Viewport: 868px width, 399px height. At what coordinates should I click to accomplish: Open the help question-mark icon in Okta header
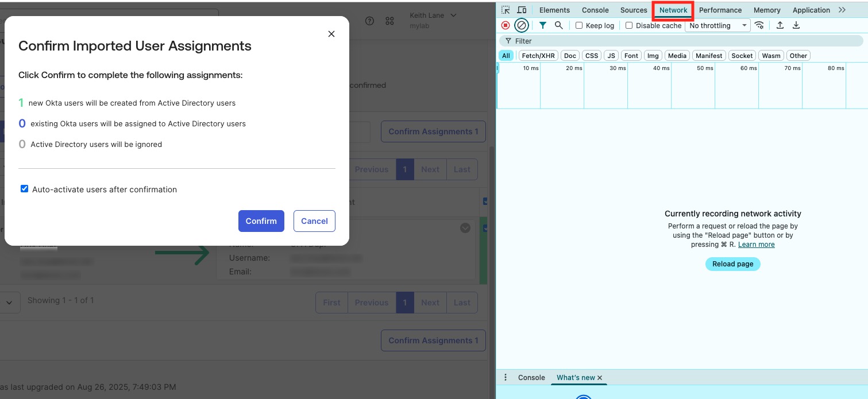(370, 21)
